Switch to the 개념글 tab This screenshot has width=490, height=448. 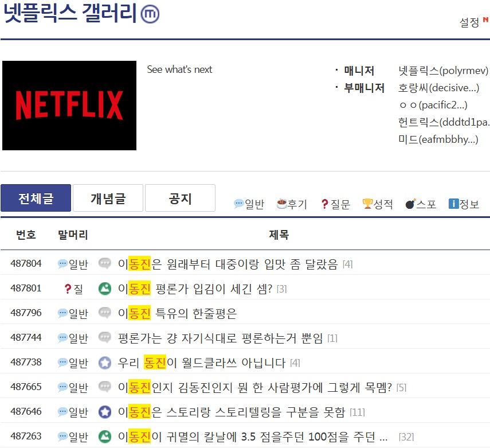pos(108,198)
